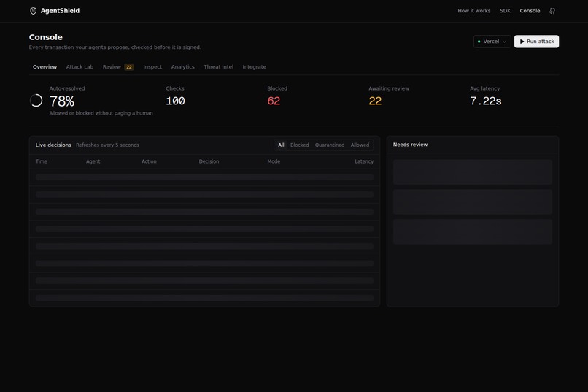
Task: Click the Action column header
Action: click(x=149, y=161)
